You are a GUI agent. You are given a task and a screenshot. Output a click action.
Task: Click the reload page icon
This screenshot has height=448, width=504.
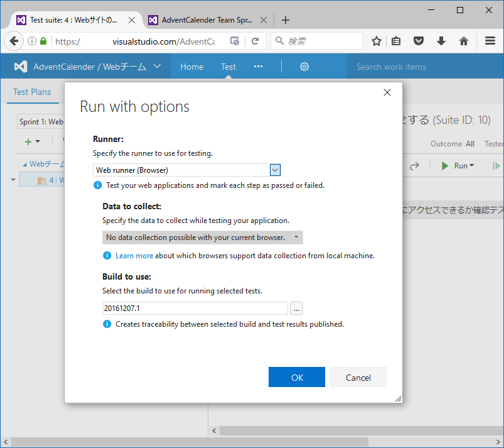[255, 41]
